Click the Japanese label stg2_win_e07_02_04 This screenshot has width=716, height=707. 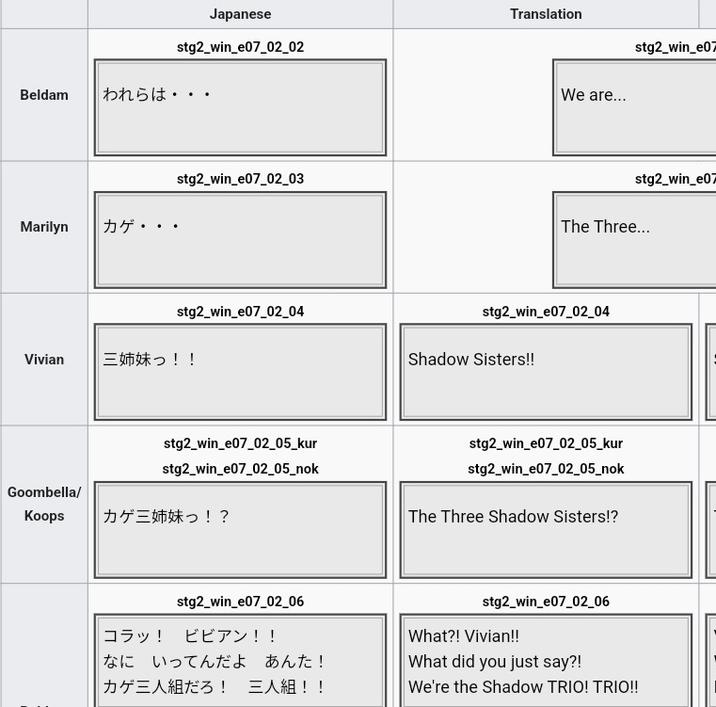click(240, 311)
